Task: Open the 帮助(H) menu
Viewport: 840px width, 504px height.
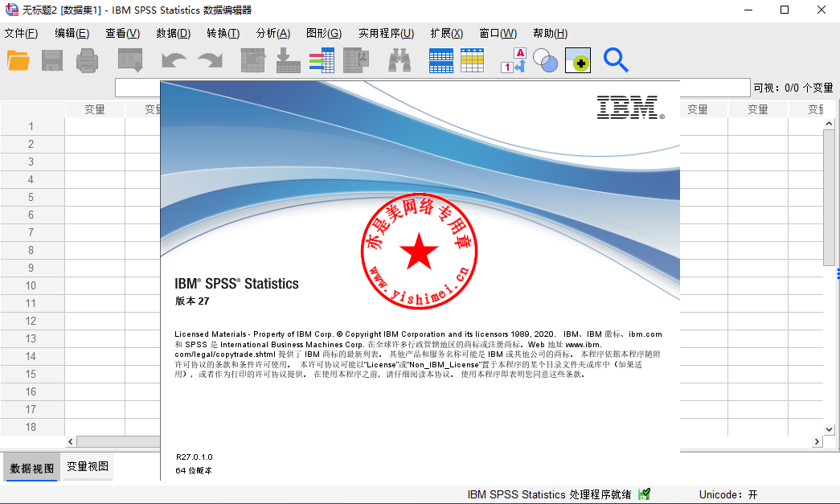Action: [x=550, y=34]
